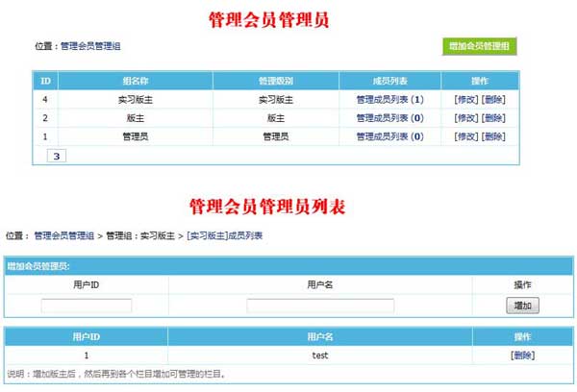Open 管理成员列表 for the 版主 group (ID 2)
The width and height of the screenshot is (577, 392).
pyautogui.click(x=389, y=118)
